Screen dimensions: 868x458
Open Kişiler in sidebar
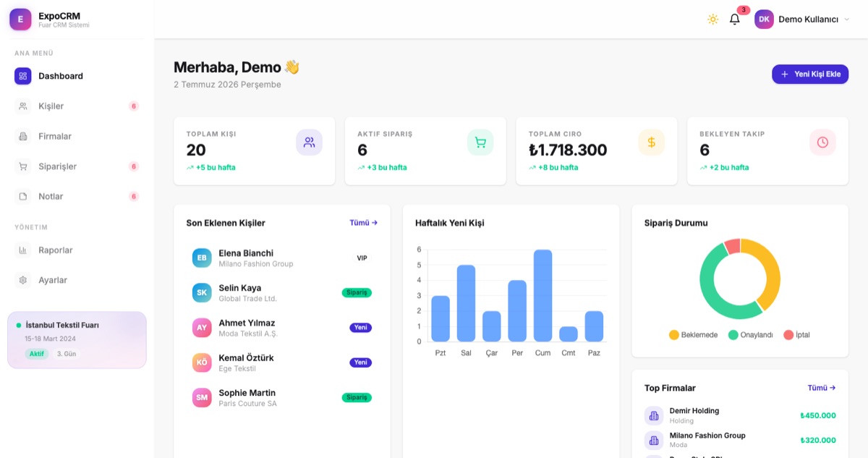[x=77, y=106]
